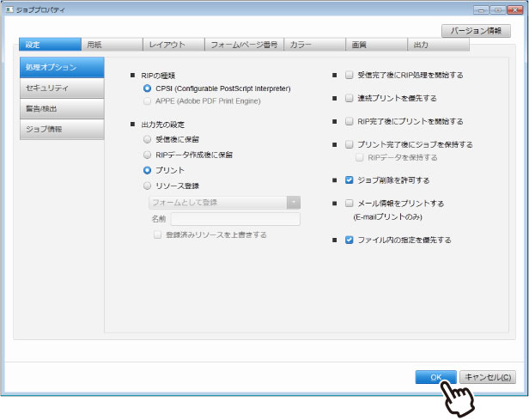Select the 設定 tab
This screenshot has height=420, width=529.
pos(50,45)
